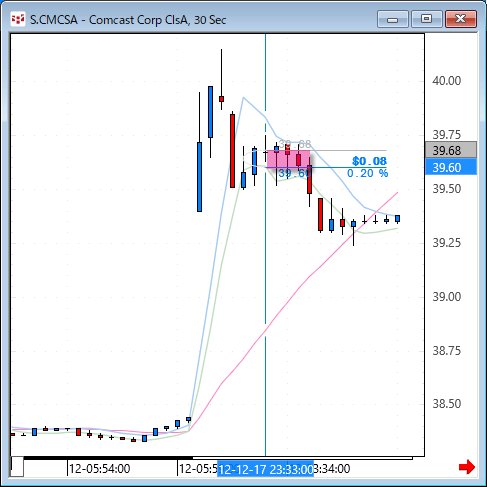This screenshot has width=487, height=487.
Task: Select the pink shaded measurement rectangle
Action: click(288, 159)
